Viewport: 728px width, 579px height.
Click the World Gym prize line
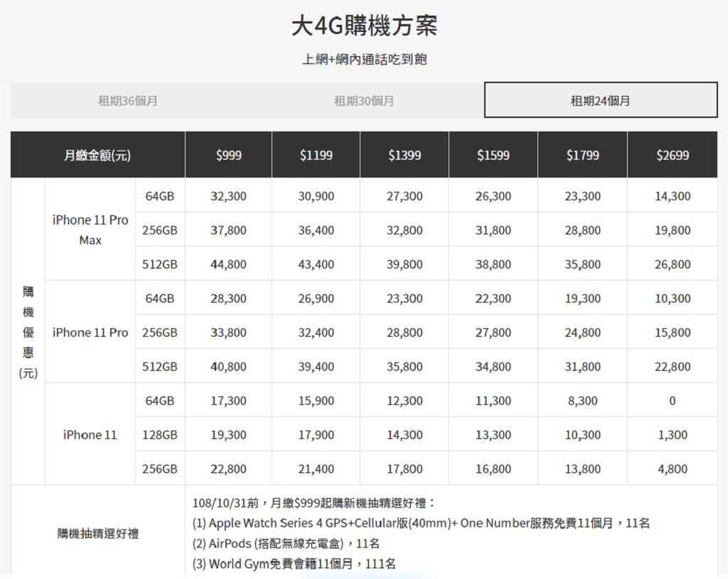(294, 564)
